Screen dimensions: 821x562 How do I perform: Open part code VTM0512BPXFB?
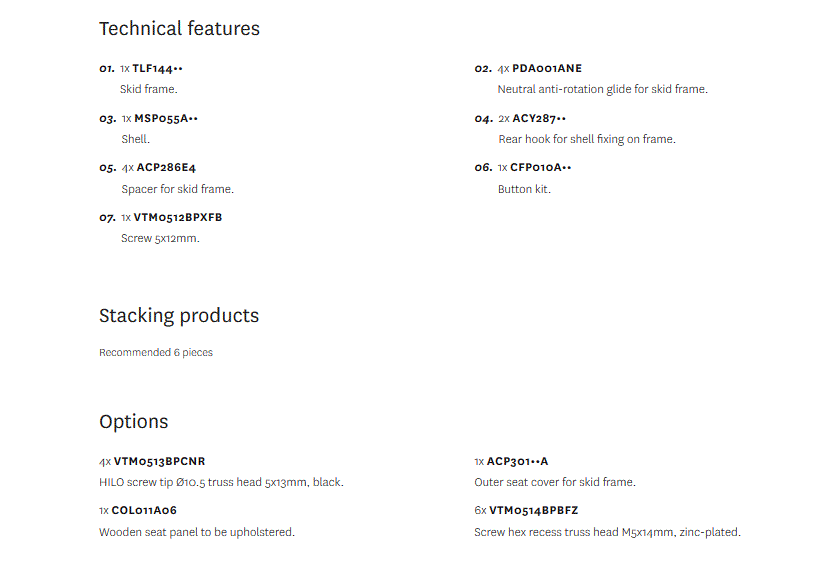pos(177,217)
